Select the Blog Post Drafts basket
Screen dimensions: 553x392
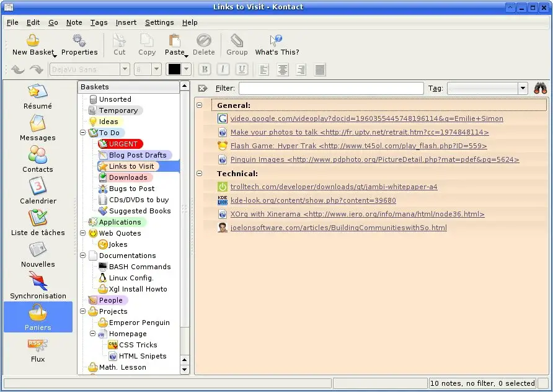click(135, 155)
